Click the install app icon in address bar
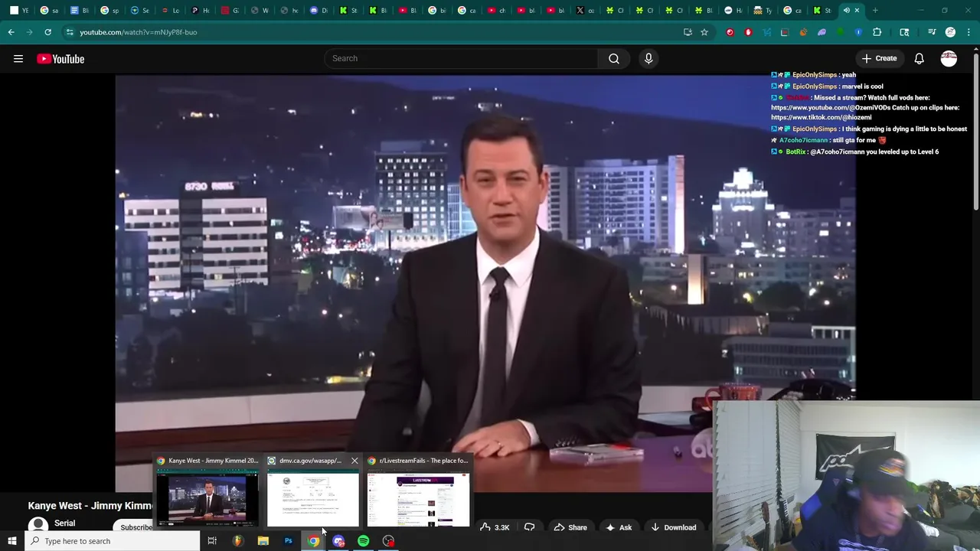This screenshot has width=980, height=551. 688,32
